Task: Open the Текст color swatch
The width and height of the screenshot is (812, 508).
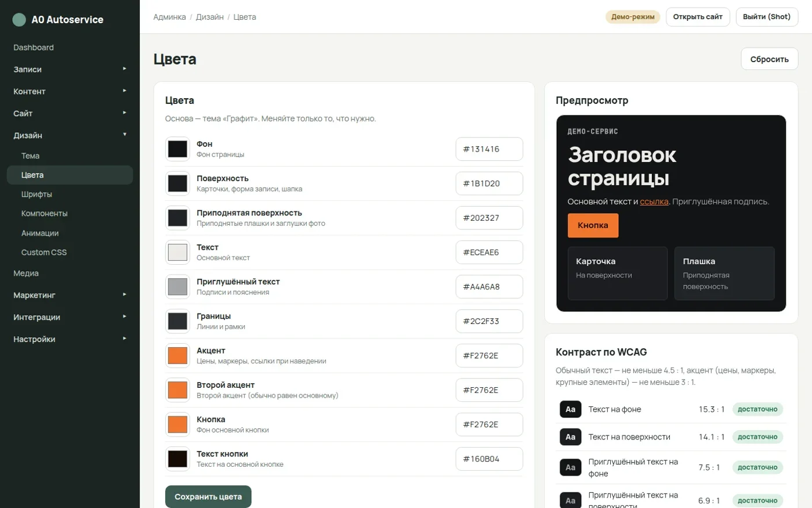Action: coord(177,253)
